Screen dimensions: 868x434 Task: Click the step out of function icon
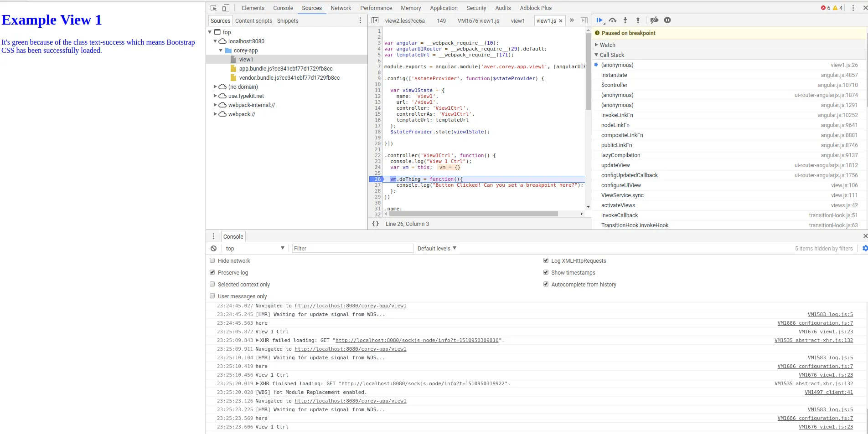click(x=638, y=20)
